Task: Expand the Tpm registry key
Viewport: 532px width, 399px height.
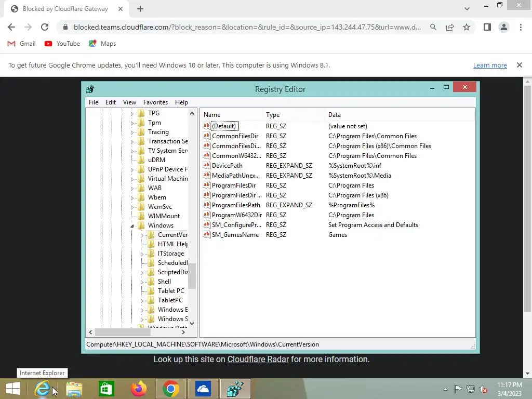Action: point(132,123)
